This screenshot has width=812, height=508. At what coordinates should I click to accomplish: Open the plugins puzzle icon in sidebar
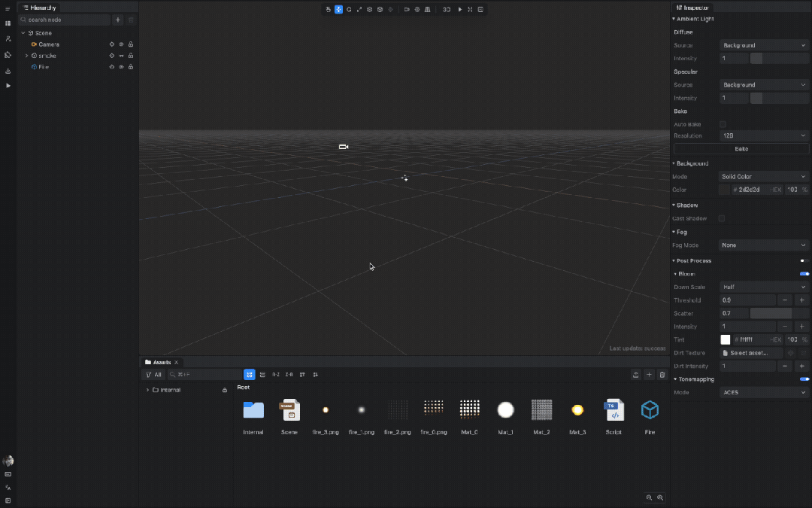(x=8, y=54)
